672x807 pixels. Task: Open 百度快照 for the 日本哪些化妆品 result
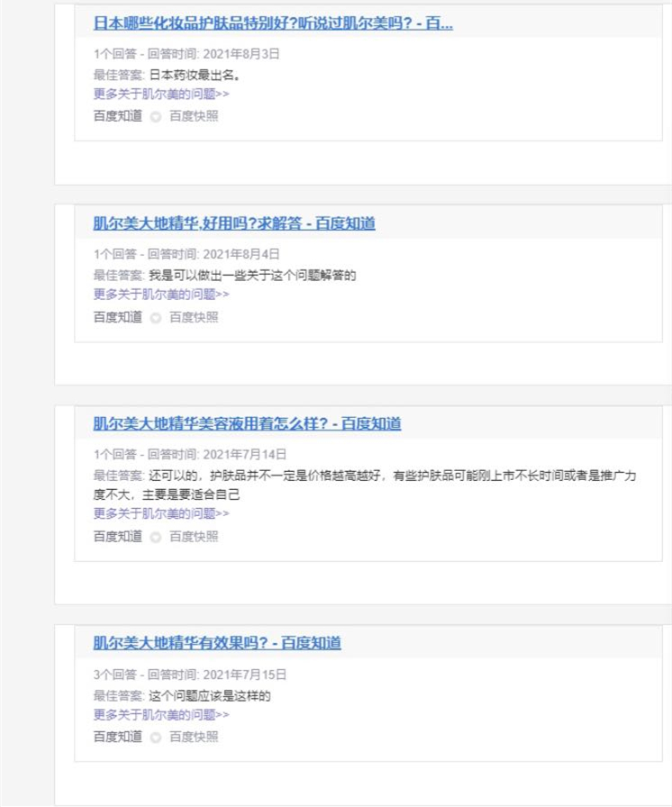[194, 116]
